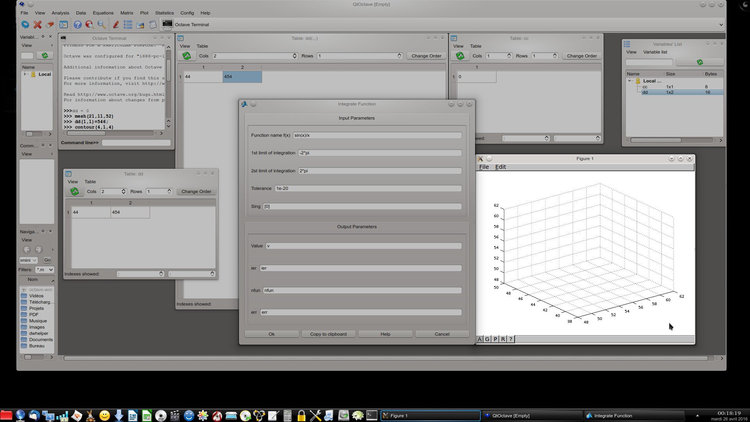Click green refresh button in Variables' List

pos(699,62)
